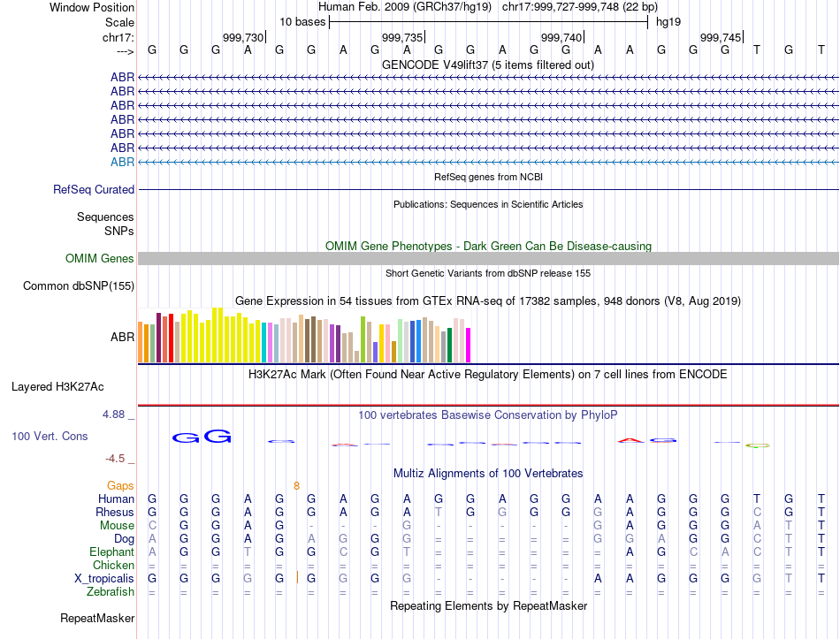
Task: Select the Dog alignment row label
Action: [124, 539]
